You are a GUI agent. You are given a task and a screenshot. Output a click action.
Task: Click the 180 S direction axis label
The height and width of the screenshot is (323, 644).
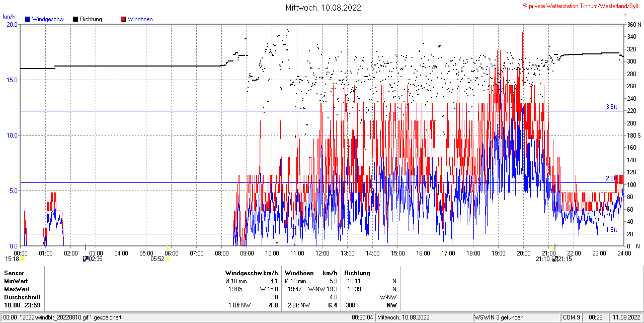click(x=634, y=136)
